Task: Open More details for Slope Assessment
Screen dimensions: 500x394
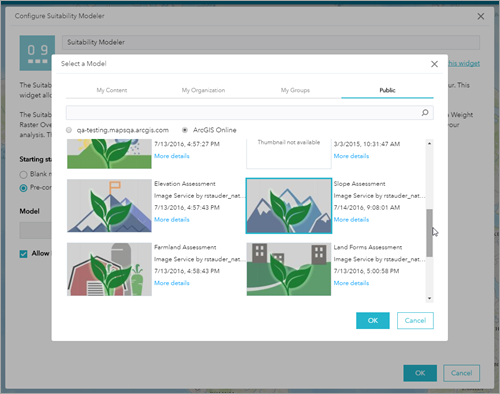Action: 351,220
